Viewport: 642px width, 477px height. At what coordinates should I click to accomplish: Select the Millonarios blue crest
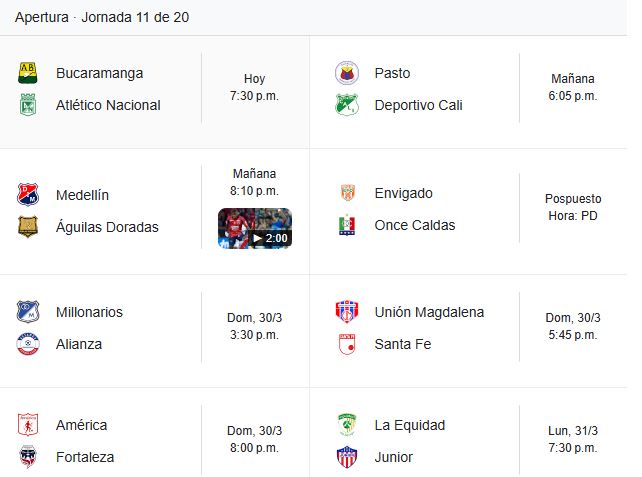click(28, 312)
